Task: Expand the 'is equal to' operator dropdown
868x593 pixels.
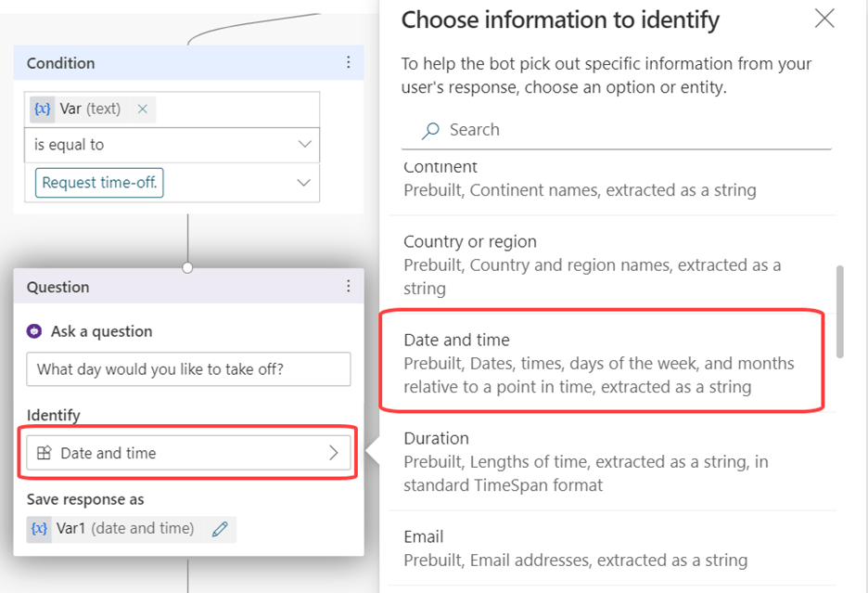Action: 304,145
